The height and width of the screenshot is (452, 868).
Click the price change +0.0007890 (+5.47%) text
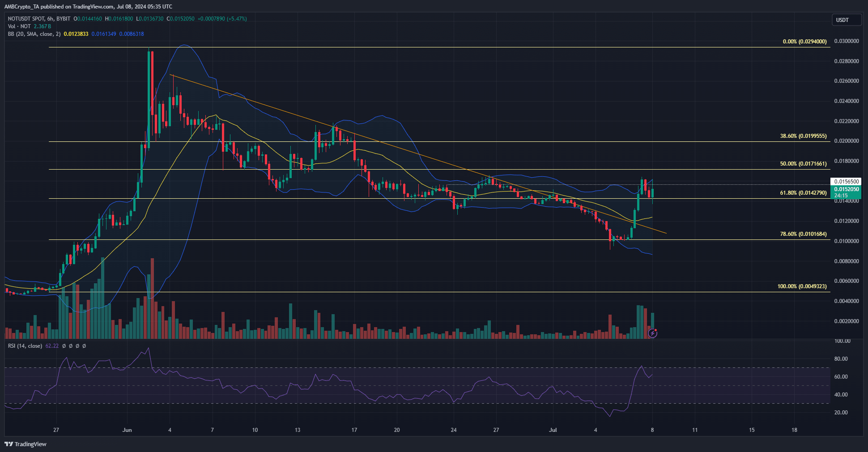tap(222, 19)
